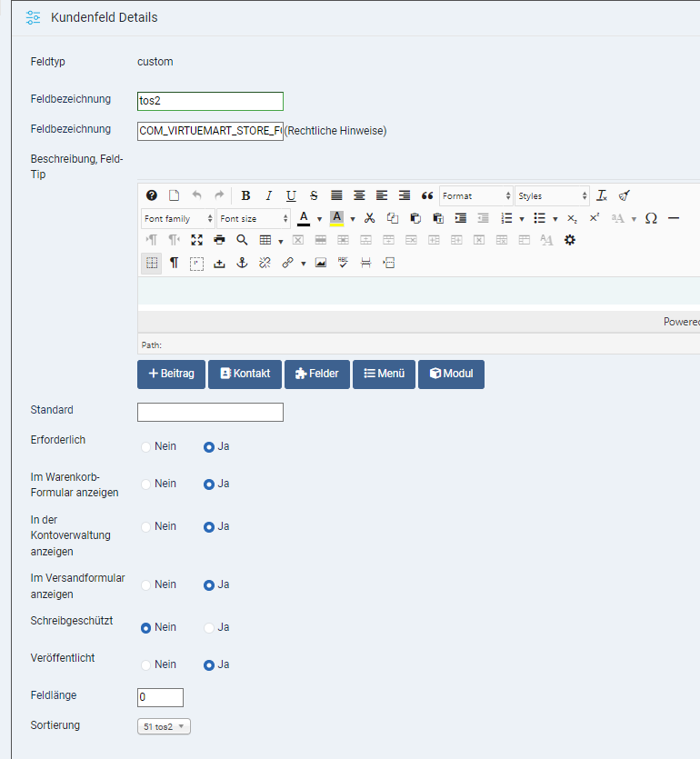
Task: Set Erforderlich to Nein
Action: [146, 447]
